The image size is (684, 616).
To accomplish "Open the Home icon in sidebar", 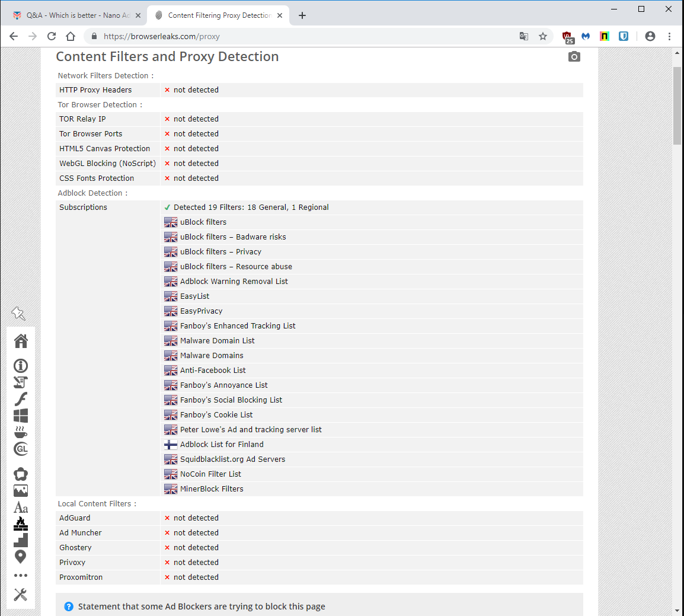I will tap(21, 341).
